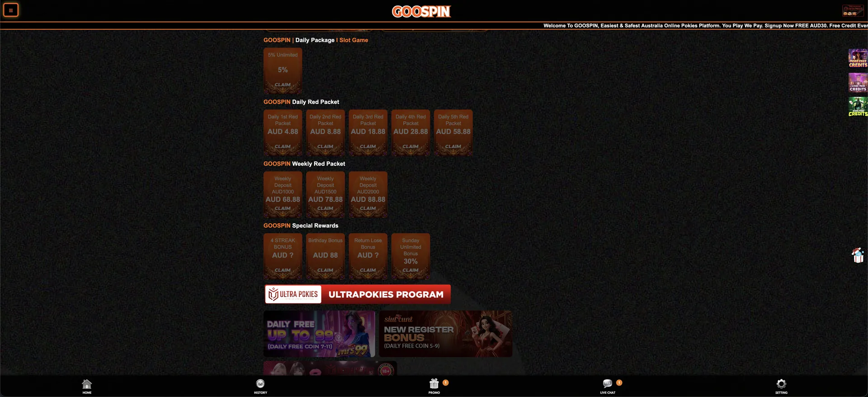Open the Daily Free Up To 99 banner
Viewport: 868px width, 397px height.
tap(319, 334)
